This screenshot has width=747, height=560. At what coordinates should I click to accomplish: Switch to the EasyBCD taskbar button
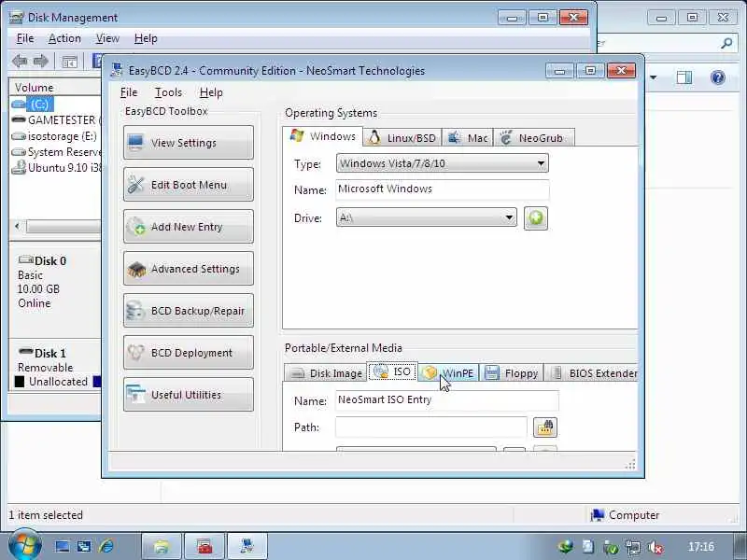click(x=247, y=546)
